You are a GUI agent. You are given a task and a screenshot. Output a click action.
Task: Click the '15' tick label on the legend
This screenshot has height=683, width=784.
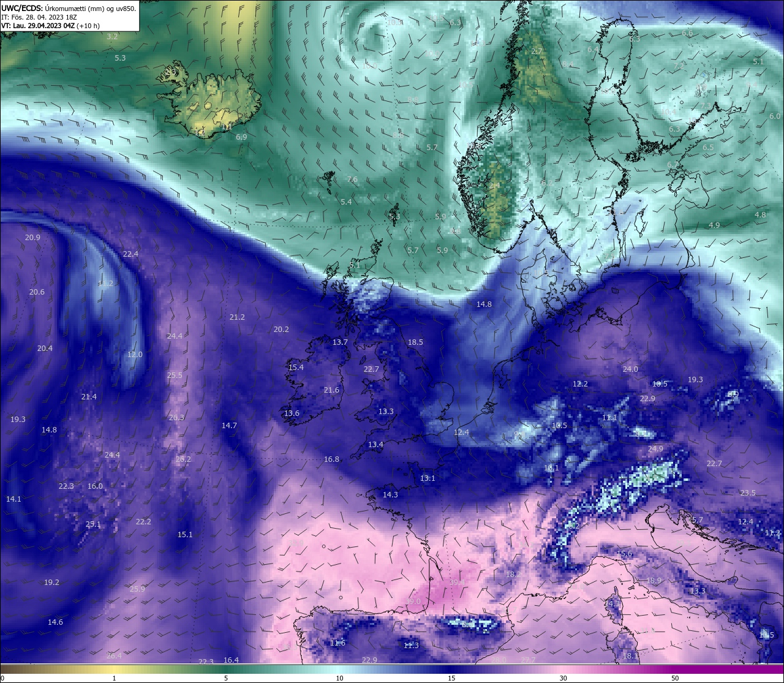coord(451,678)
